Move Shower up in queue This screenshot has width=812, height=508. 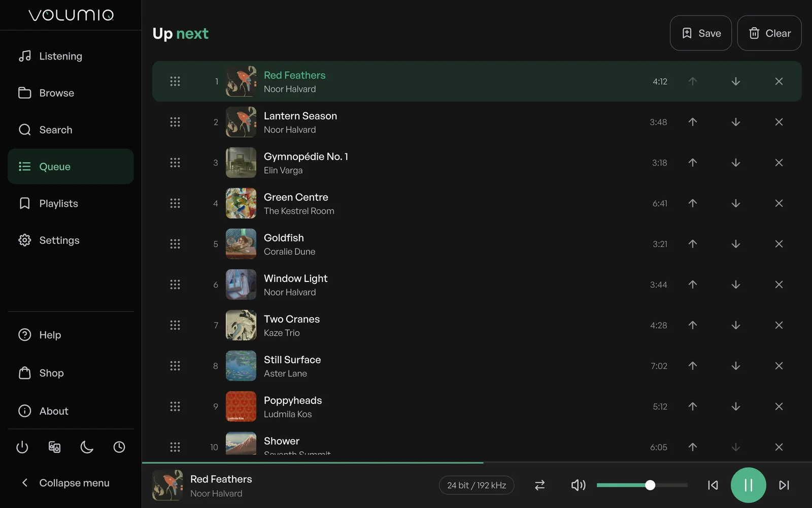pyautogui.click(x=693, y=447)
